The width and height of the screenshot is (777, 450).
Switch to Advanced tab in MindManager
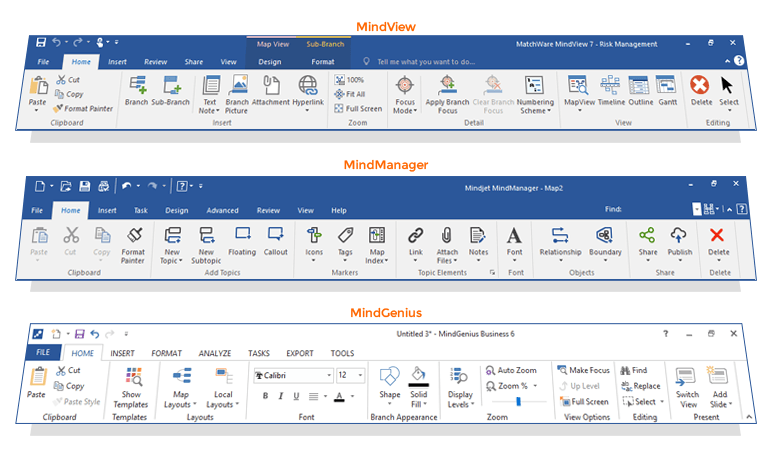222,210
